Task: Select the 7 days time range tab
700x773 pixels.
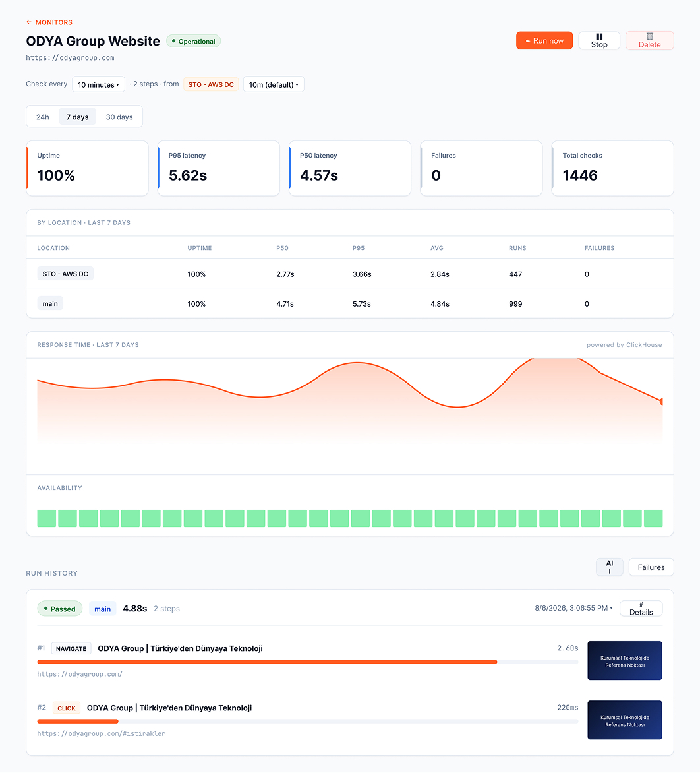Action: tap(77, 117)
